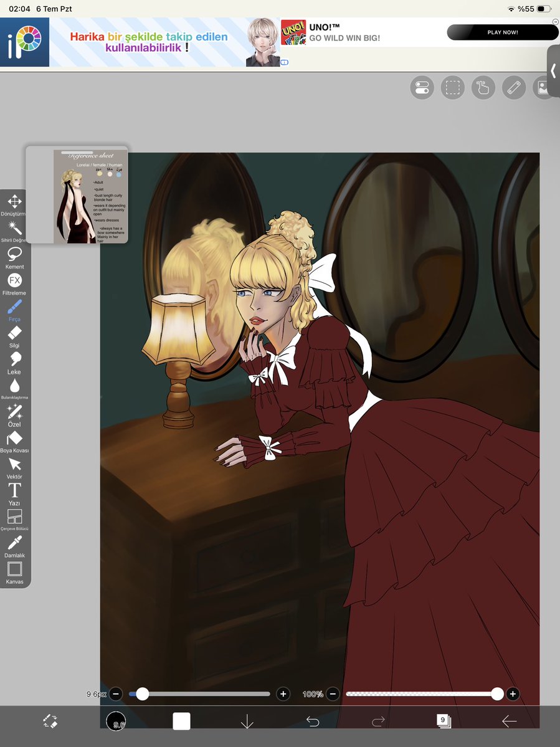Switch between brush and eraser icon
Image resolution: width=560 pixels, height=747 pixels.
[x=50, y=721]
